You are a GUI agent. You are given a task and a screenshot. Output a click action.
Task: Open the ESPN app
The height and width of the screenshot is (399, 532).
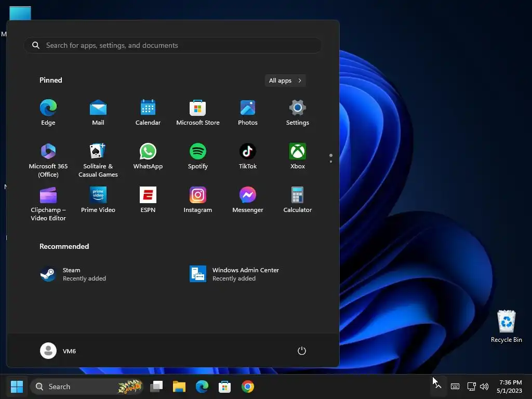tap(148, 200)
